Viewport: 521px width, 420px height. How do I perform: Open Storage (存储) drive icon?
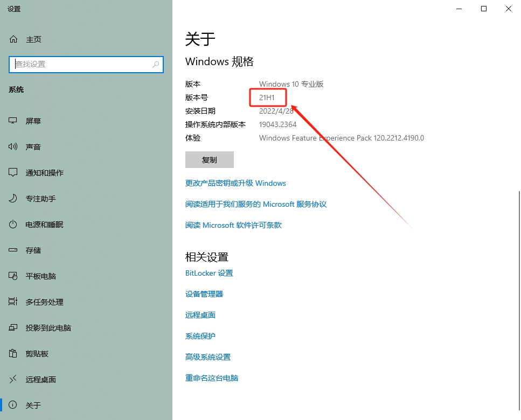pos(13,250)
